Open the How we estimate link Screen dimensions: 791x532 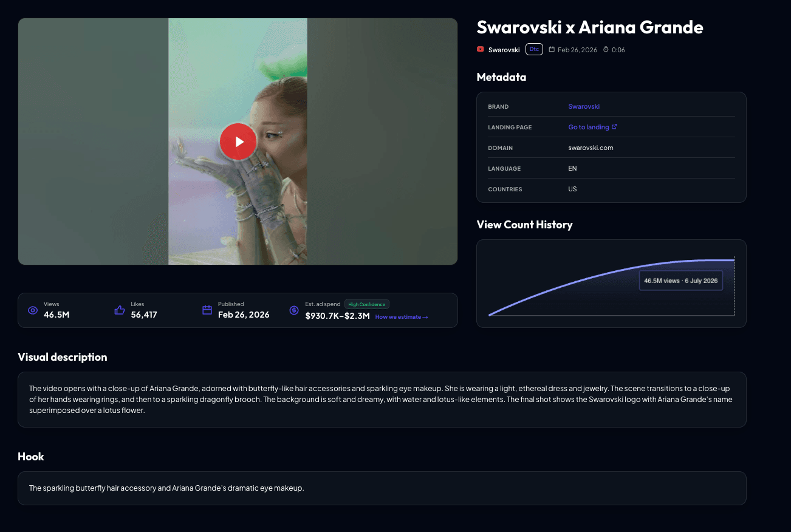pyautogui.click(x=402, y=317)
